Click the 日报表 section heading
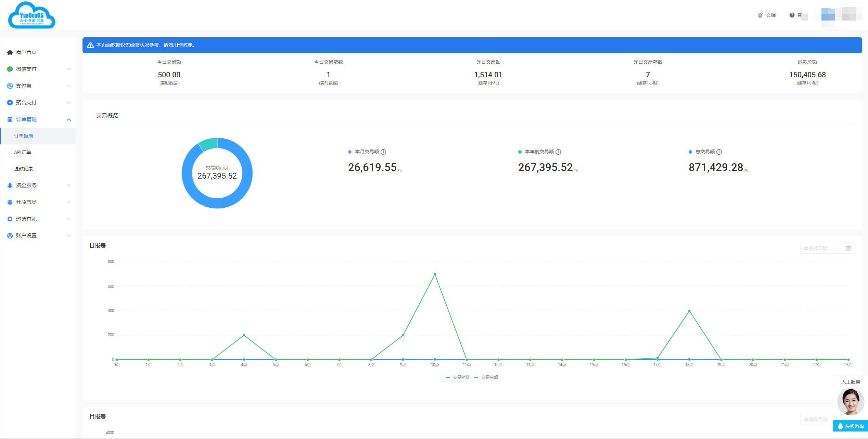 98,246
